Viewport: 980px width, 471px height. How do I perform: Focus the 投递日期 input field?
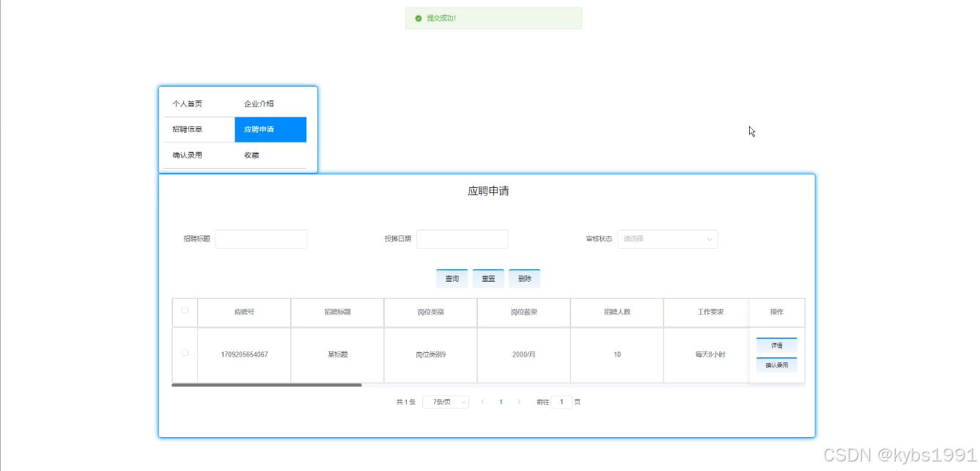point(463,239)
